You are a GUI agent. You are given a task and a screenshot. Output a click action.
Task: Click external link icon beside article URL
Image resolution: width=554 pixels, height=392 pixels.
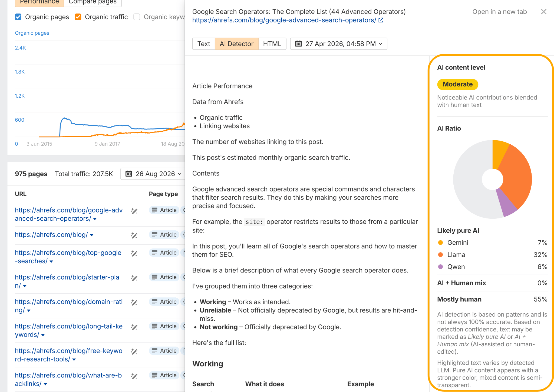click(381, 20)
